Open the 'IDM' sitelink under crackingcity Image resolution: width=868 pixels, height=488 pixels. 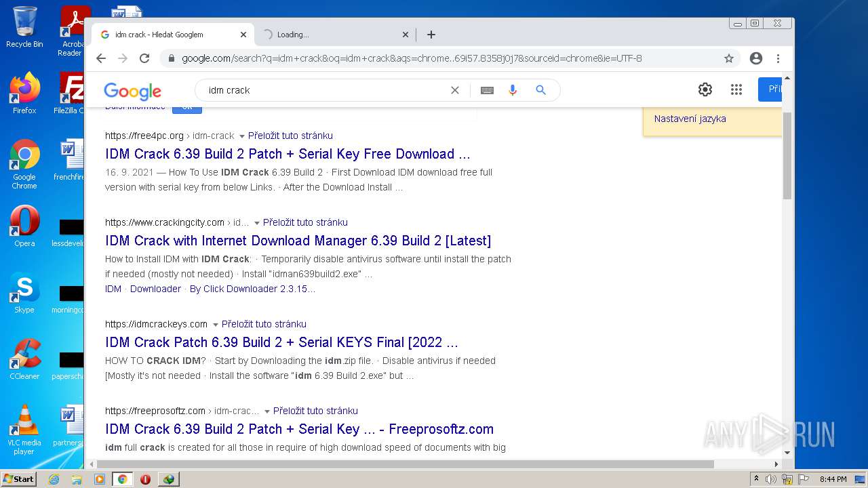point(113,289)
